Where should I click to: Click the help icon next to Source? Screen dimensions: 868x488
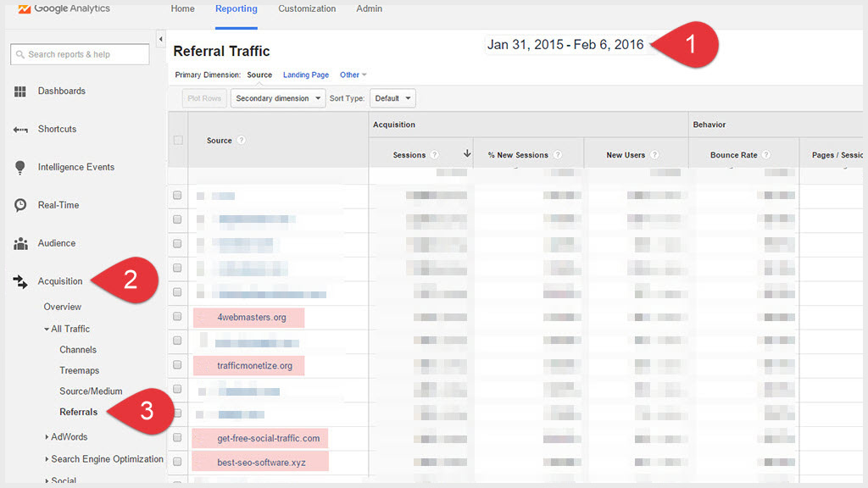pyautogui.click(x=241, y=140)
